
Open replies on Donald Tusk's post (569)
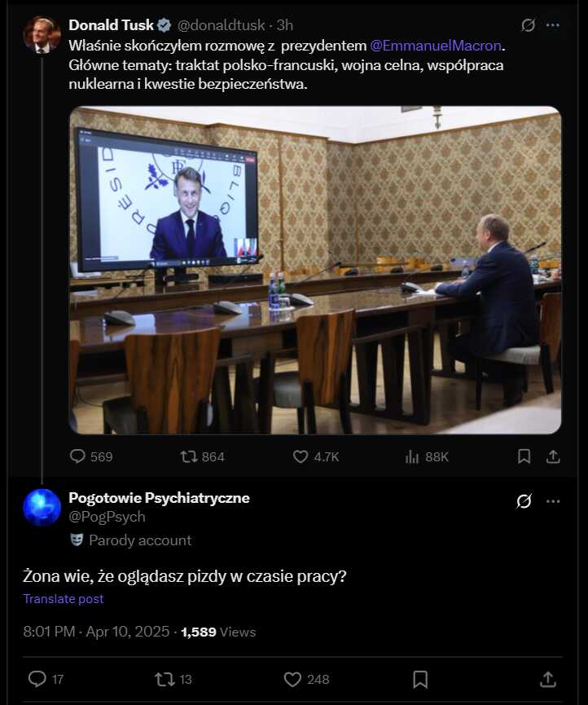pos(91,456)
